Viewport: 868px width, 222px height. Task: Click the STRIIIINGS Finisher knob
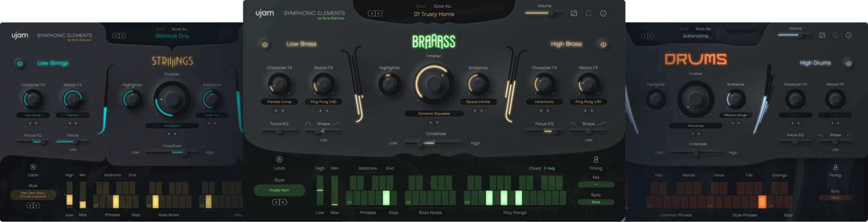coord(172,100)
